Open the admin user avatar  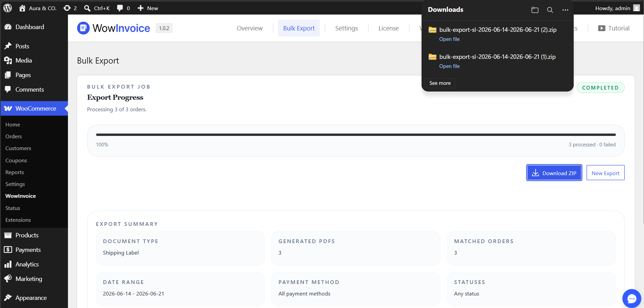point(637,8)
